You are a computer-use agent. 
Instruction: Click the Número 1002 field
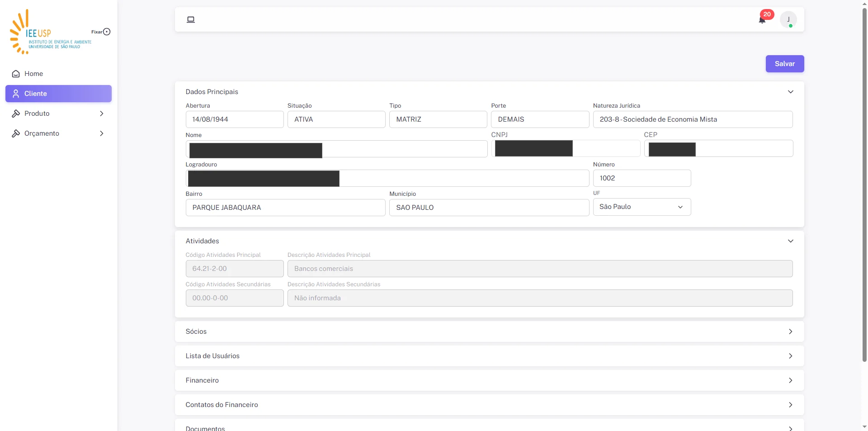point(642,178)
